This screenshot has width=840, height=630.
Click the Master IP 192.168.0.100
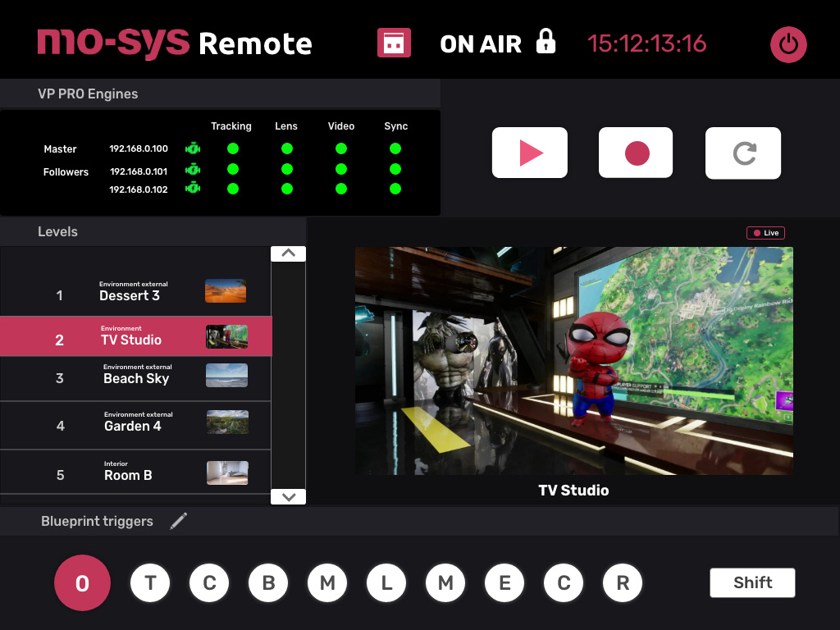[138, 148]
